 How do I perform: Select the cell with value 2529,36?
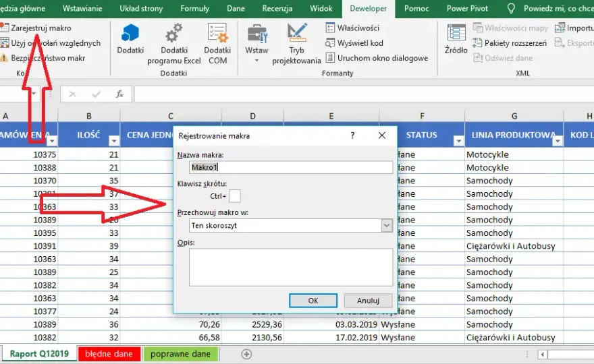click(252, 324)
